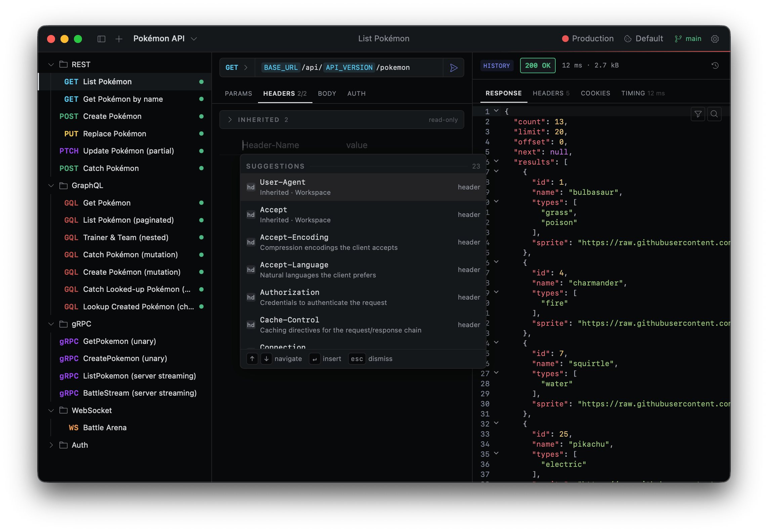Click the plus icon to add new request
Viewport: 768px width, 532px height.
119,39
